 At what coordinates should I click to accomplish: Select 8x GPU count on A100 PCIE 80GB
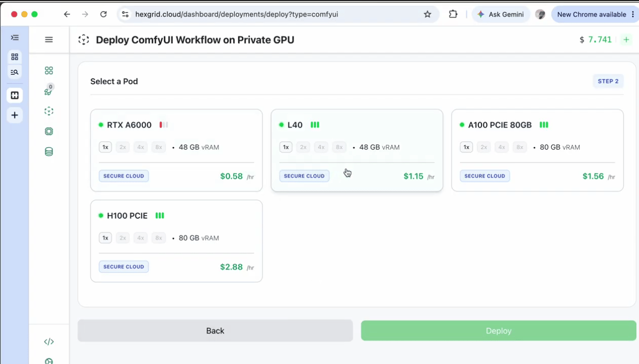[x=520, y=147]
